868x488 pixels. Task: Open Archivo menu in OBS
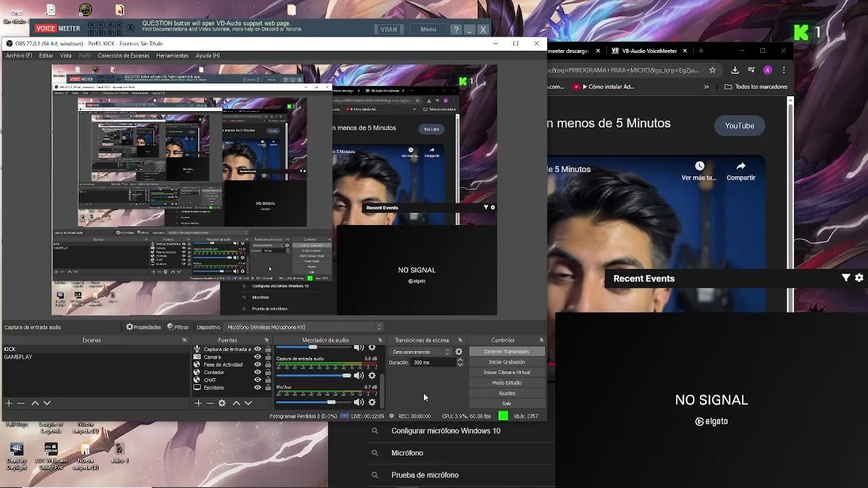[18, 56]
